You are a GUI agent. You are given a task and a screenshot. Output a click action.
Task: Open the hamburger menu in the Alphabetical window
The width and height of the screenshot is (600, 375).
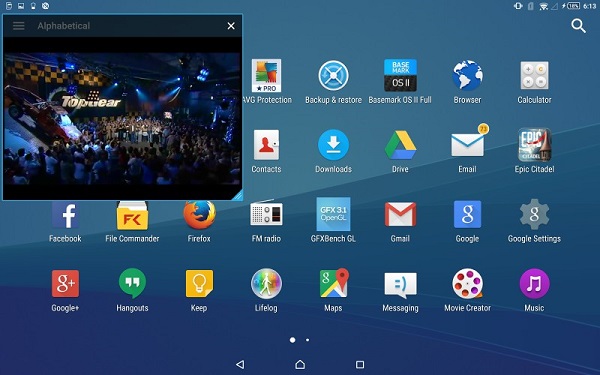point(18,26)
